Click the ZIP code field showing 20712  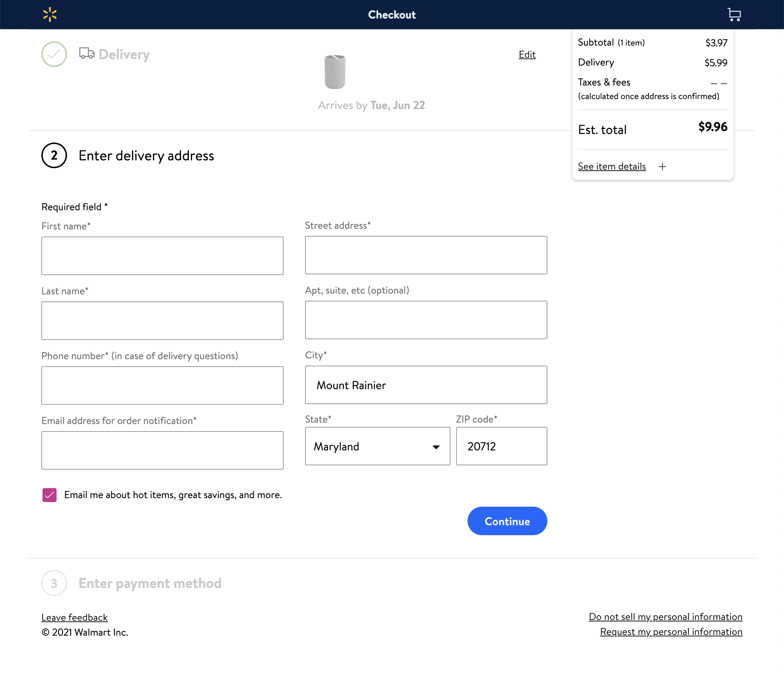pos(501,446)
